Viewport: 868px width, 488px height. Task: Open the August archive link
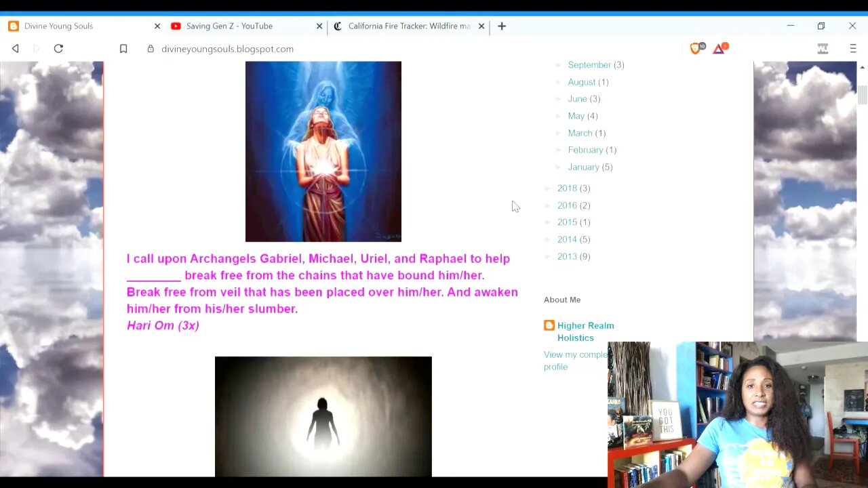tap(581, 82)
